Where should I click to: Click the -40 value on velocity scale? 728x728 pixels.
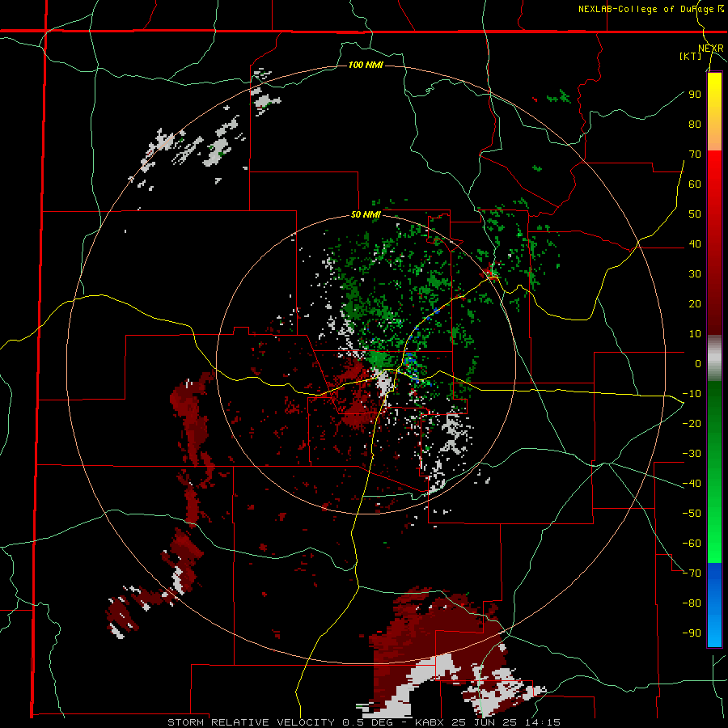[692, 484]
